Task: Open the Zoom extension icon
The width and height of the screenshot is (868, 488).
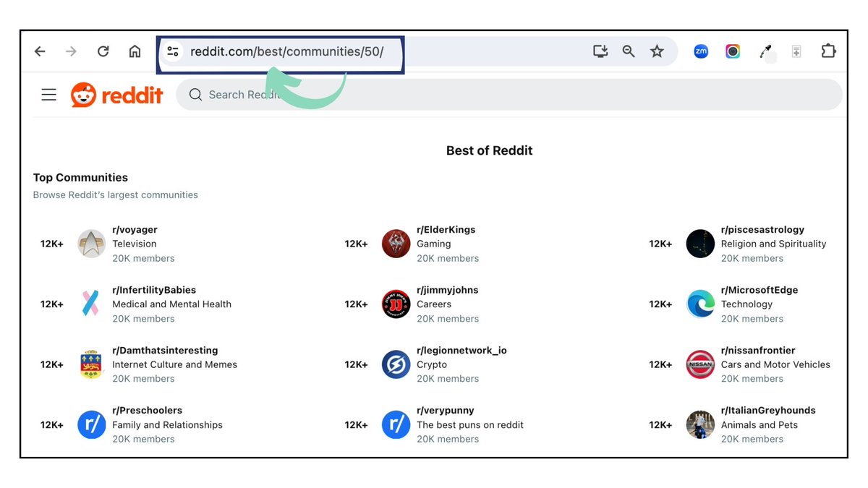Action: (x=701, y=51)
